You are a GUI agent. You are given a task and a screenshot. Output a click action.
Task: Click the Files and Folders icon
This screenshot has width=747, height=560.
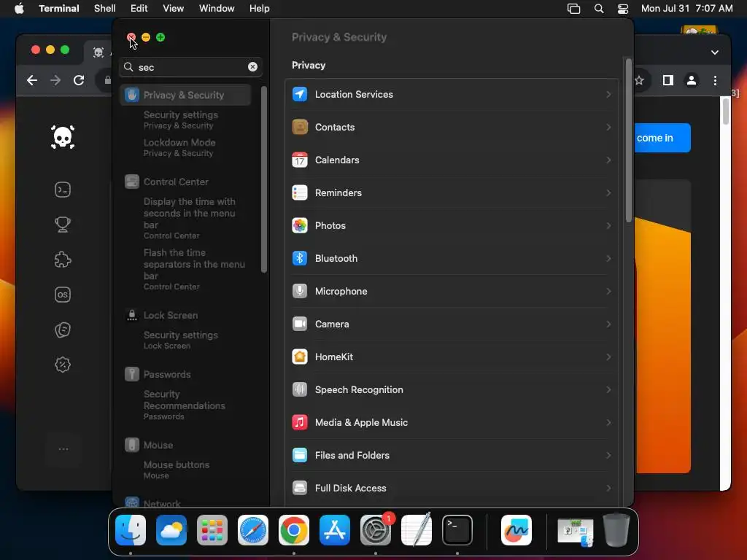click(300, 455)
